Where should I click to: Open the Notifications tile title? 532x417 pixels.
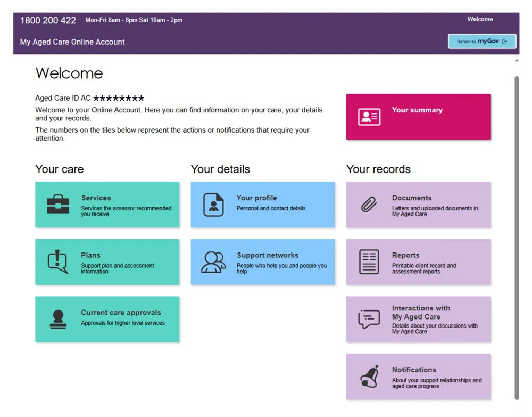[x=414, y=370]
